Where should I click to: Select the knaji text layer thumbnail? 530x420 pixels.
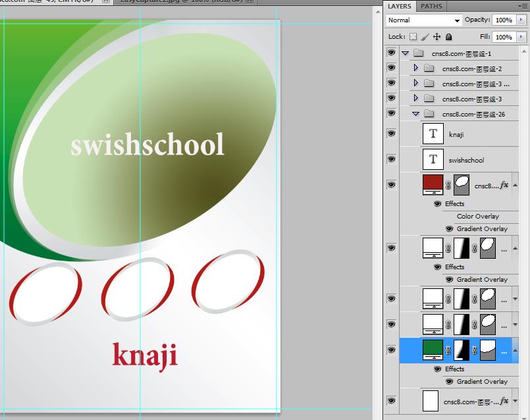(x=433, y=134)
